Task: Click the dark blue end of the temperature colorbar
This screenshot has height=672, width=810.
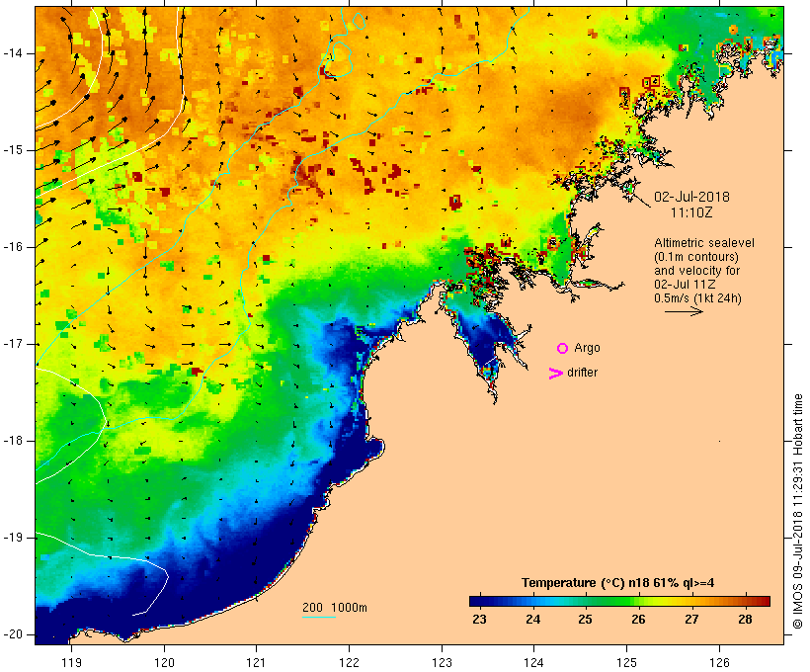Action: tap(478, 601)
